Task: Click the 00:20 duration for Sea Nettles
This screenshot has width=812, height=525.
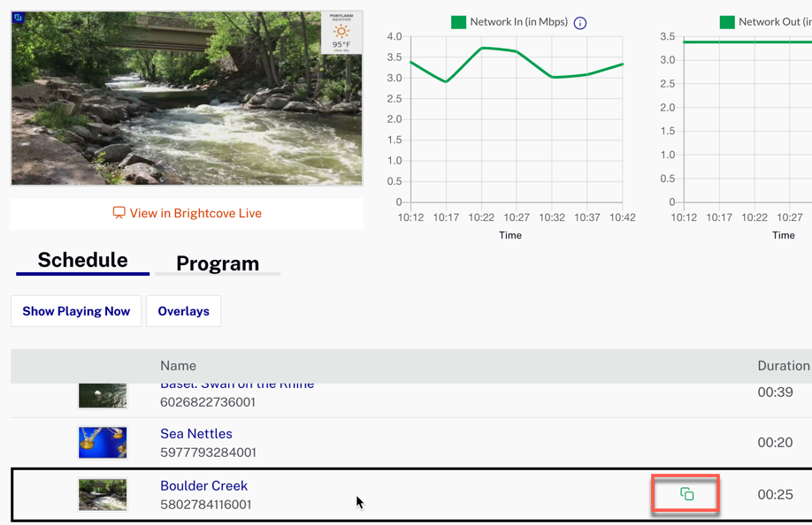Action: click(x=775, y=443)
